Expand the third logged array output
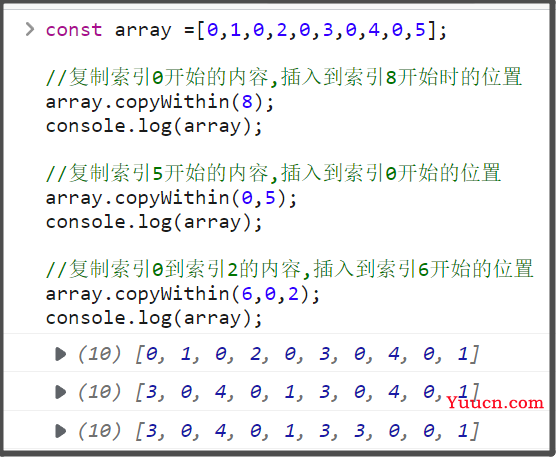This screenshot has height=457, width=556. (61, 431)
